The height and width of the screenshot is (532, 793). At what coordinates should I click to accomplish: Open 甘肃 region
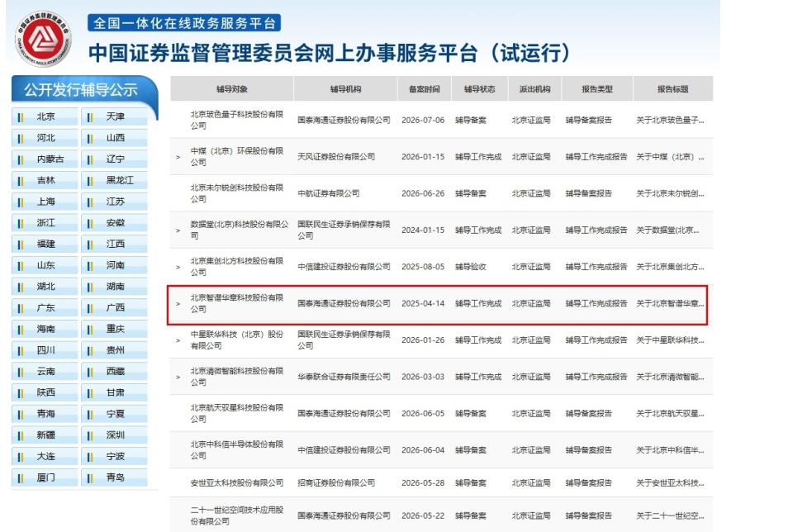(x=114, y=393)
